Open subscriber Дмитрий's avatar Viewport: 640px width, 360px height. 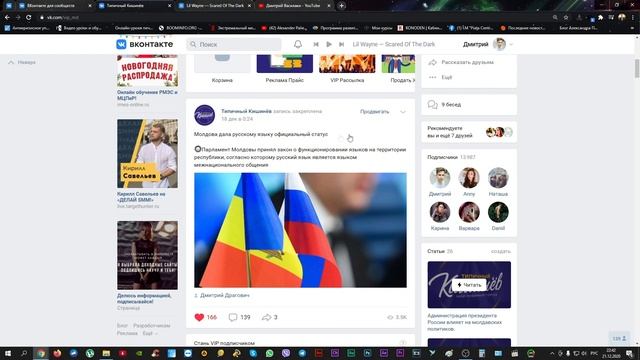pyautogui.click(x=440, y=178)
